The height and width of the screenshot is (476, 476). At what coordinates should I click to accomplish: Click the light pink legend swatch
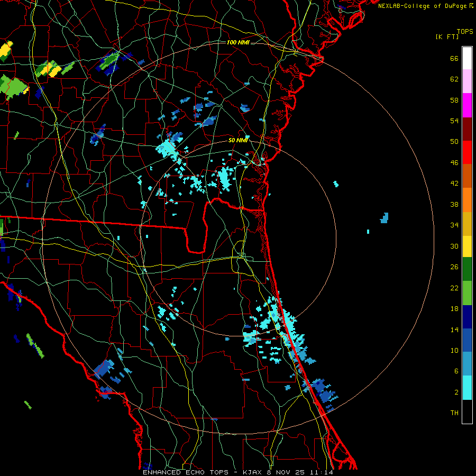point(467,81)
